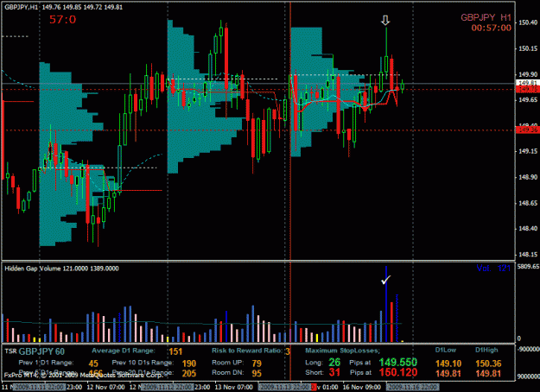The width and height of the screenshot is (540, 392).
Task: Click the 149.90 price axis label
Action: (x=528, y=74)
